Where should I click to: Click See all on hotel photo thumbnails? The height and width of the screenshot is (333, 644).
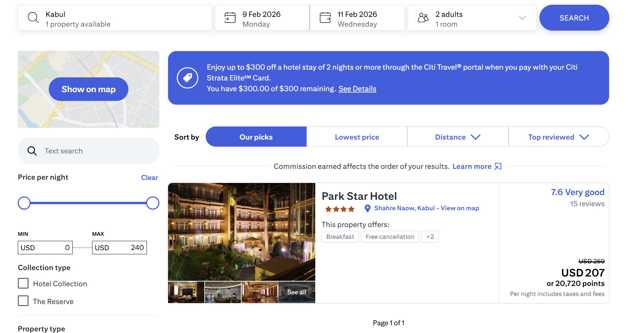296,292
